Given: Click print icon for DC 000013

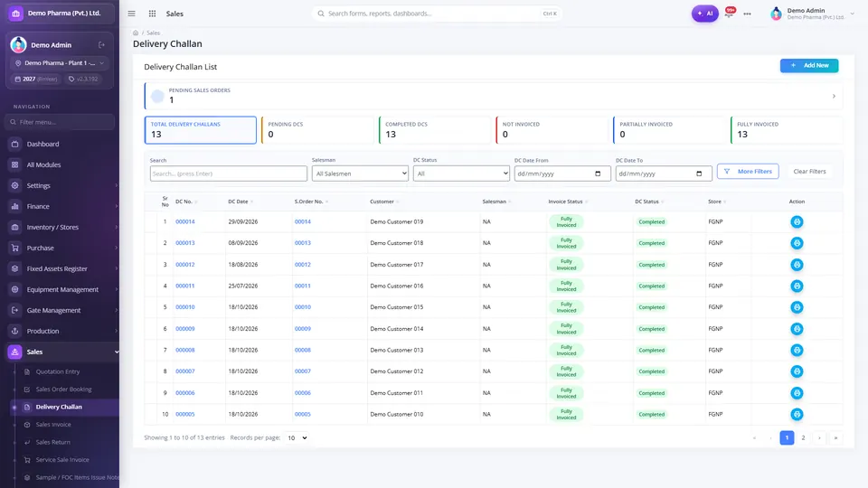Looking at the screenshot, I should (x=797, y=243).
